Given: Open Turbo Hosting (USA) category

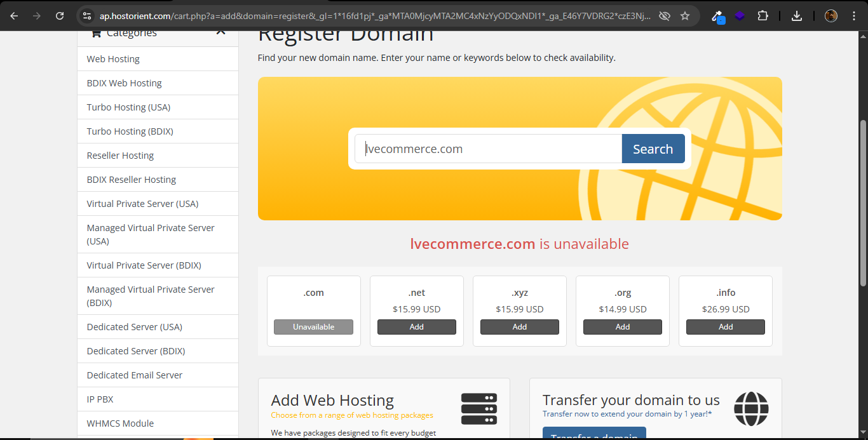Looking at the screenshot, I should tap(128, 107).
